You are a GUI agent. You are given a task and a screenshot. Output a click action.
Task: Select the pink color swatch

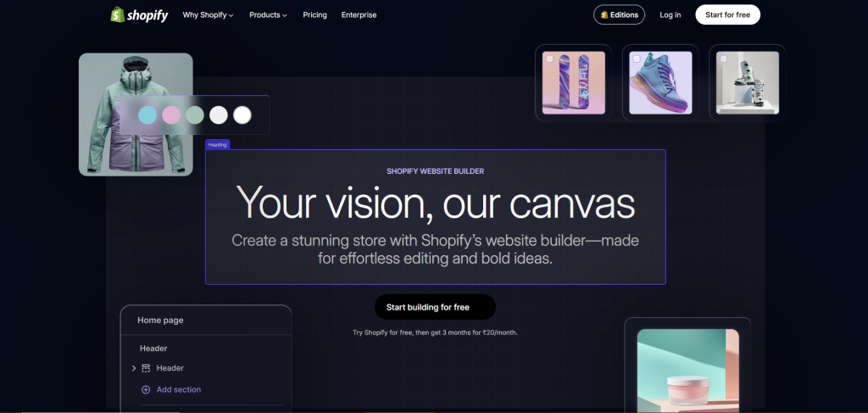(171, 115)
